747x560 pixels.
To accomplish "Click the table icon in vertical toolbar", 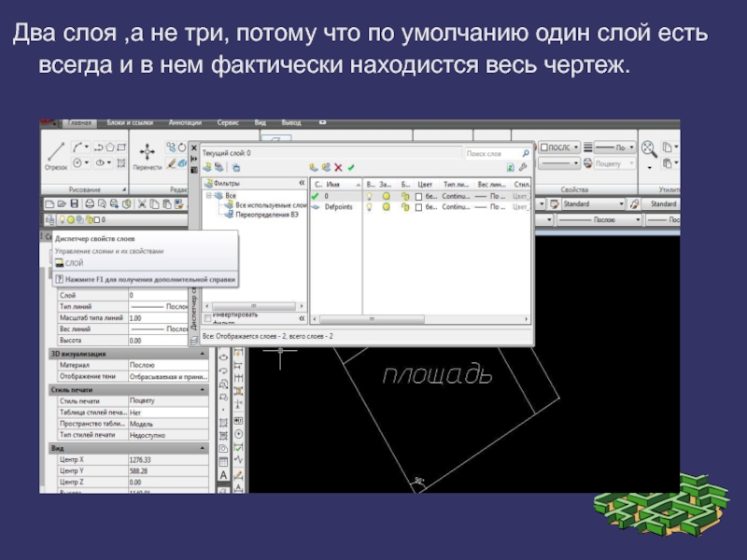I will tap(223, 461).
